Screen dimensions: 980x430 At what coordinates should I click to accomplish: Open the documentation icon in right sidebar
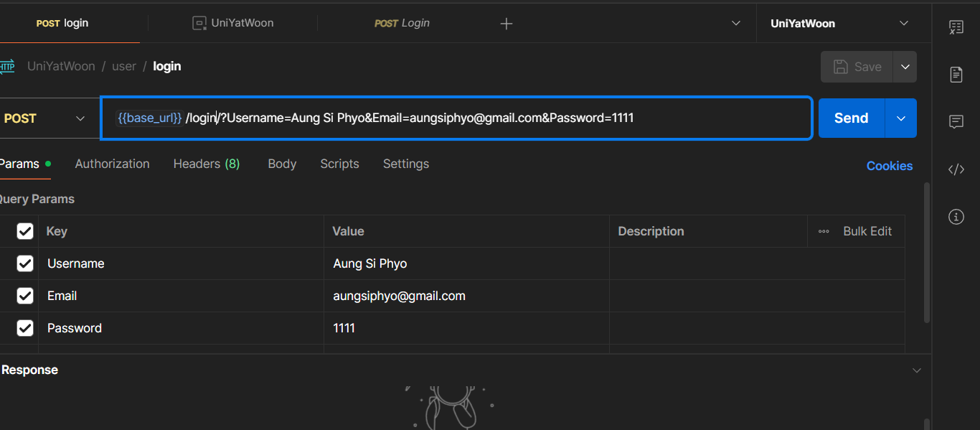pyautogui.click(x=956, y=74)
